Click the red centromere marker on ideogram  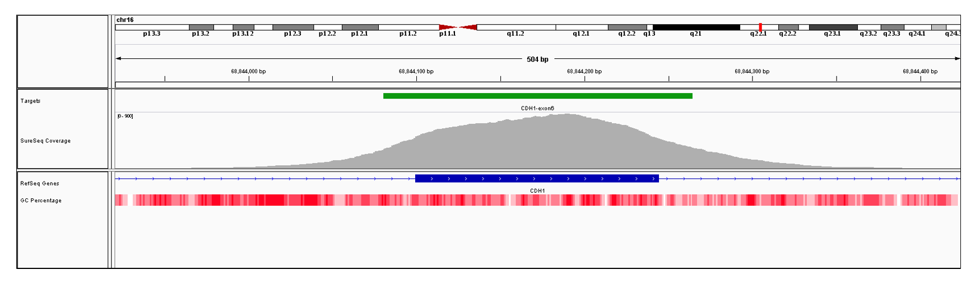[458, 27]
